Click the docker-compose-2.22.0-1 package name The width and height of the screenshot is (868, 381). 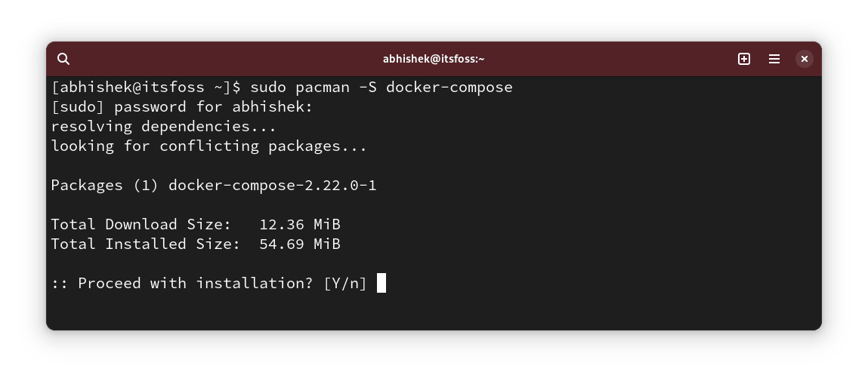(273, 185)
